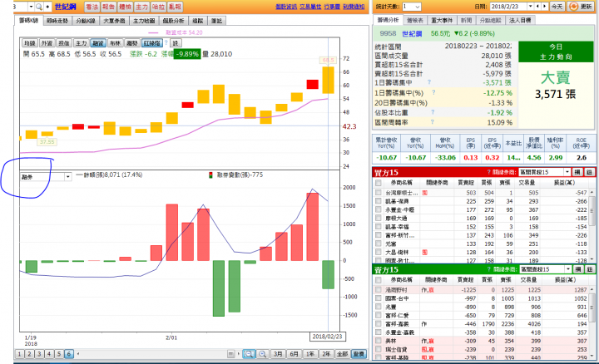Click the 說 button on chart toolbar
599x364 pixels.
click(x=176, y=43)
